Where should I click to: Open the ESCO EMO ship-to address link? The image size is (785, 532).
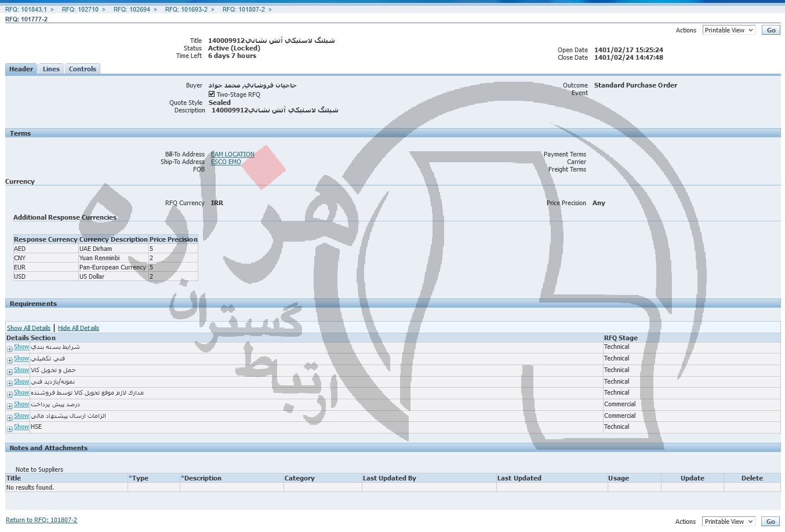(x=226, y=162)
